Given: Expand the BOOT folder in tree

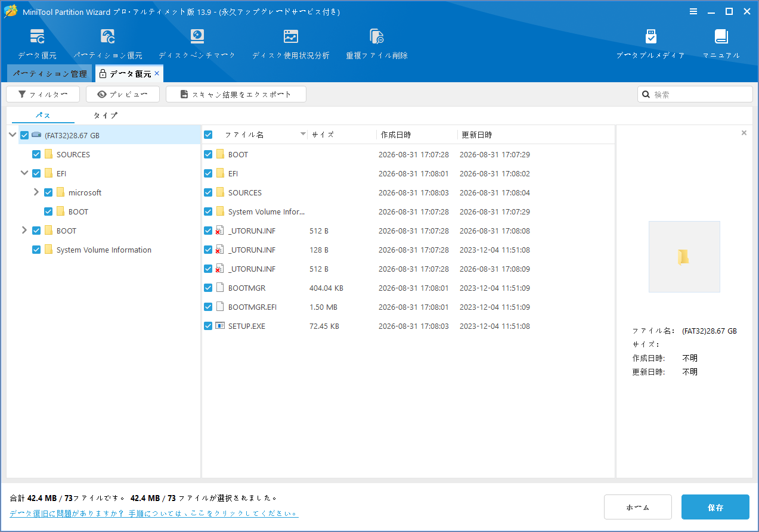Looking at the screenshot, I should click(24, 231).
